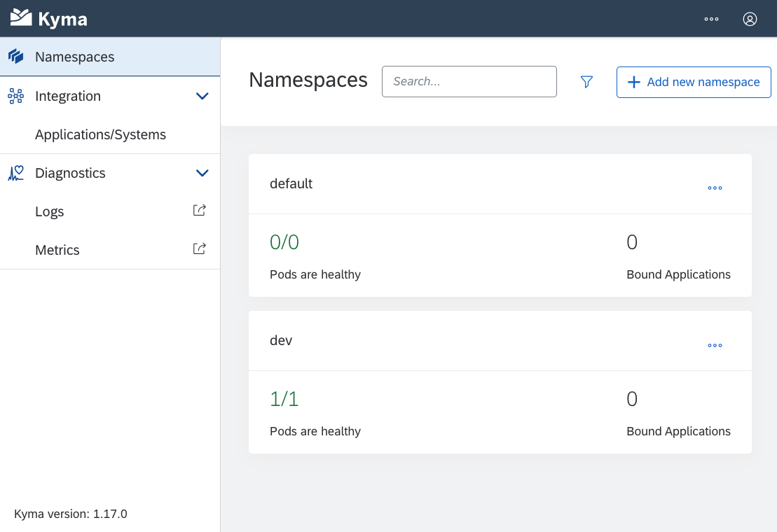The image size is (777, 532).
Task: Collapse the Diagnostics section chevron
Action: 202,173
